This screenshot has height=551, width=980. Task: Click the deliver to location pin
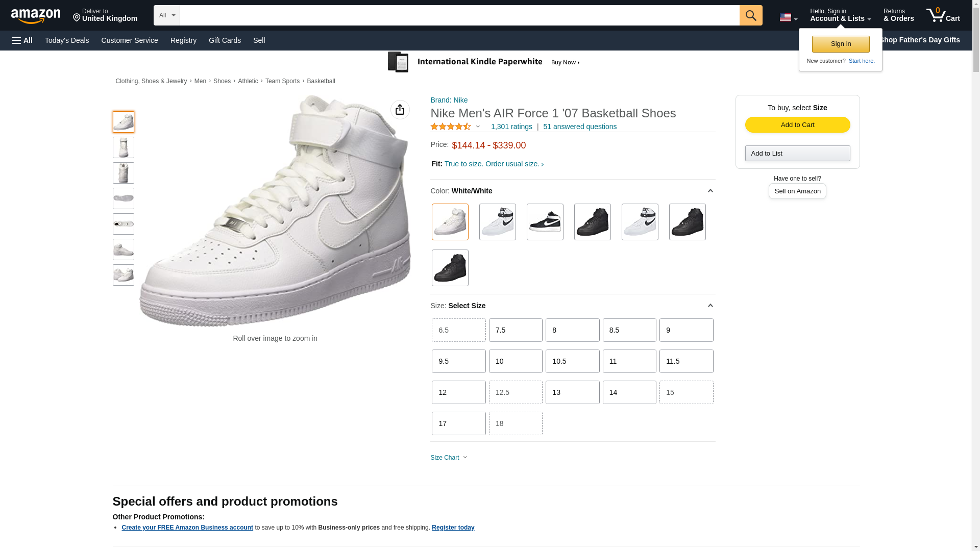tap(77, 18)
